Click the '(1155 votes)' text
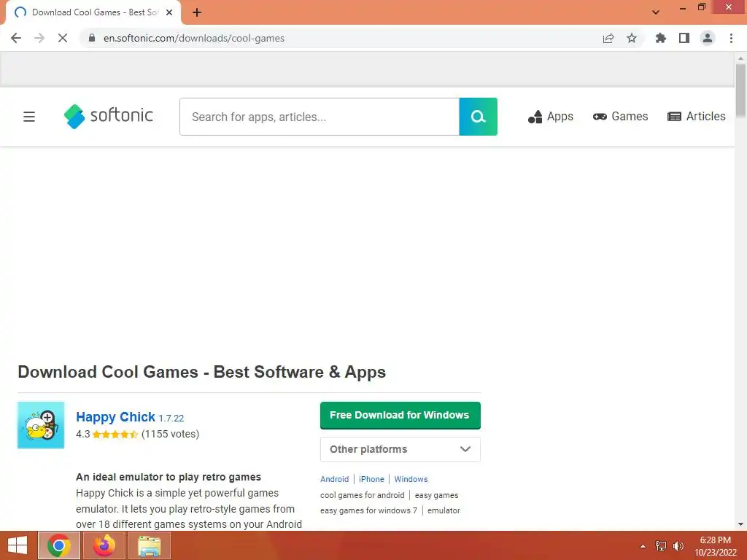Viewport: 747px width, 560px height. (x=170, y=435)
